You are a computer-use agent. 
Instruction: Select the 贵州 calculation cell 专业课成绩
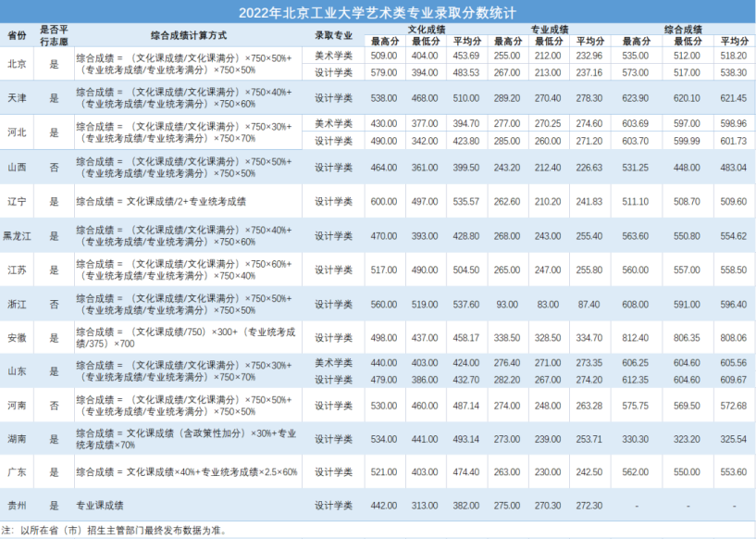coord(100,506)
